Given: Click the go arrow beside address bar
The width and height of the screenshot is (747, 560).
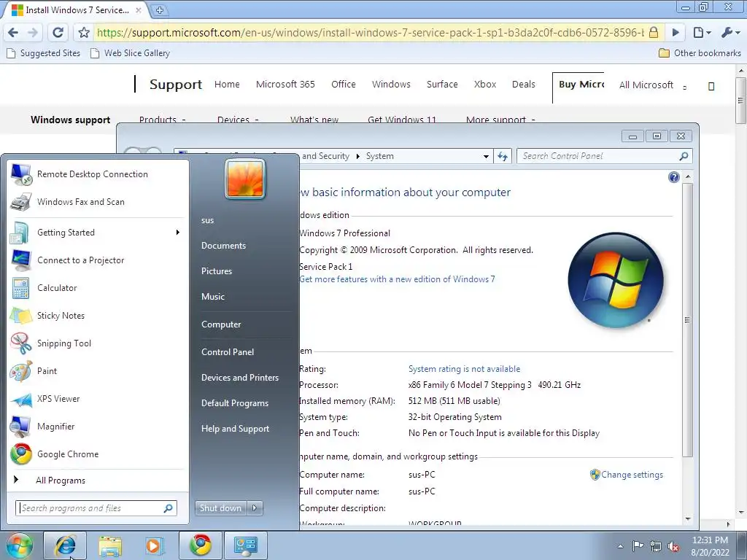Looking at the screenshot, I should pyautogui.click(x=676, y=32).
